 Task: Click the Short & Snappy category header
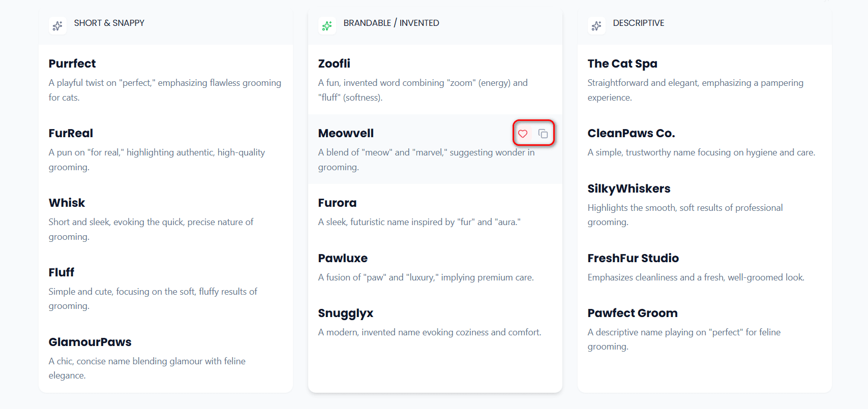(109, 23)
